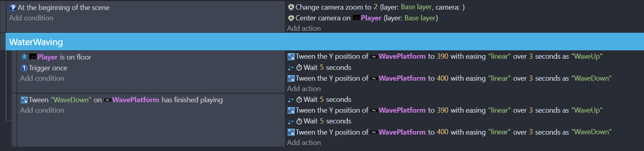Add action below Center camera on Player
Viewport: 644px width, 151px height.
coord(304,28)
